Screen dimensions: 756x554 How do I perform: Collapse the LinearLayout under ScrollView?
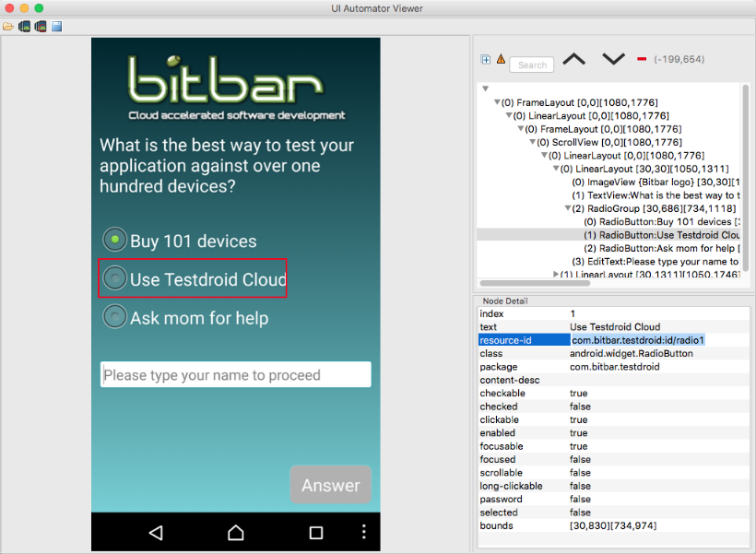pos(544,155)
